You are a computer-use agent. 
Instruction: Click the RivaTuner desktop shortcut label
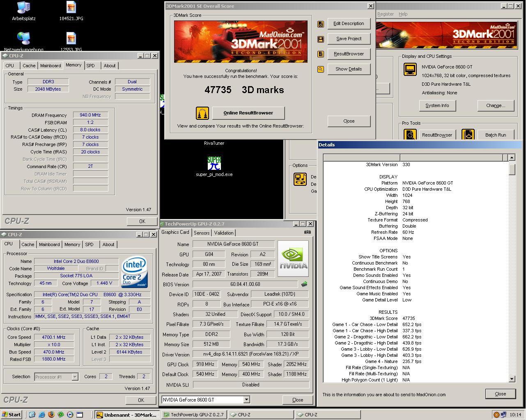pyautogui.click(x=214, y=143)
